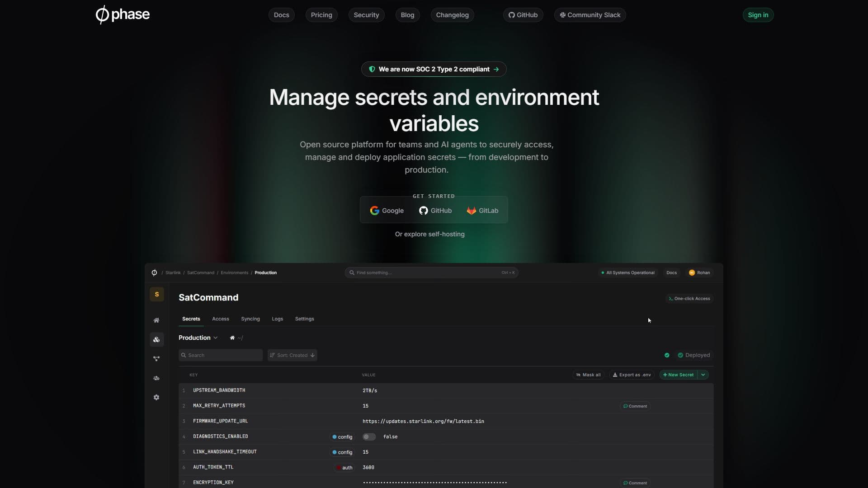Screen dimensions: 868x488
Task: Click the auth tag on the AUTH_TOKEN_TTL row
Action: click(x=344, y=468)
